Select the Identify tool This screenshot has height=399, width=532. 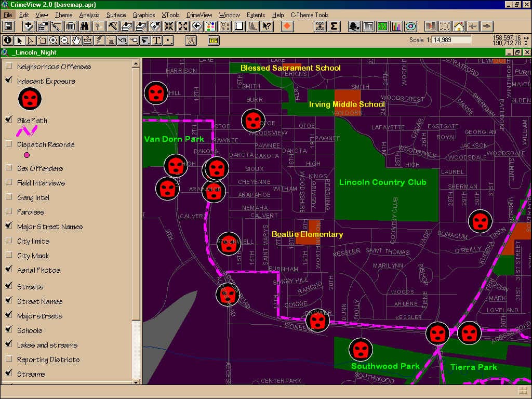point(8,41)
